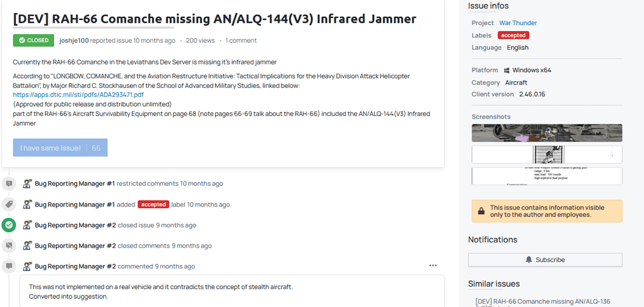The image size is (644, 307).
Task: Click the label tag timeline icon
Action: (x=8, y=204)
